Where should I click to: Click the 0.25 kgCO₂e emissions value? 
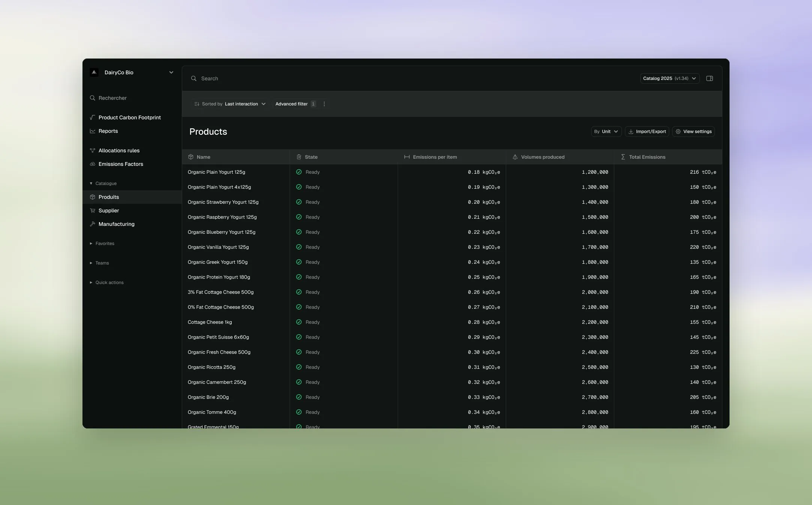484,277
